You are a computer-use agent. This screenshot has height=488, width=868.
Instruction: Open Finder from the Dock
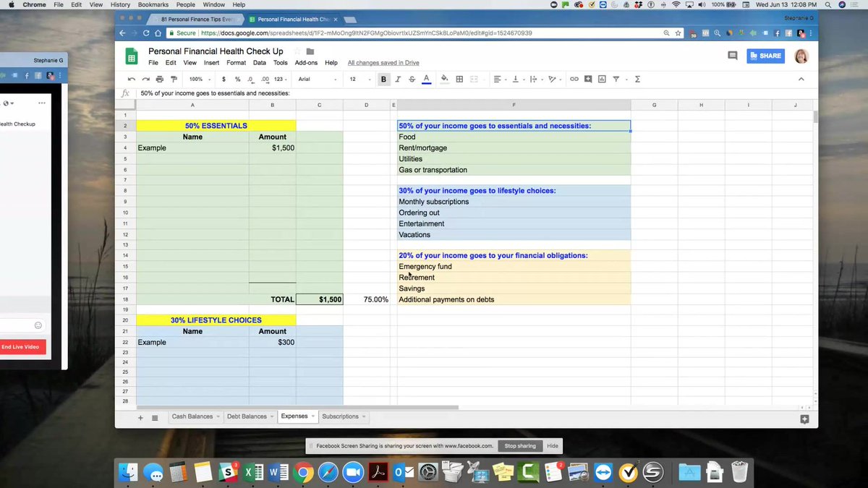[x=128, y=472]
